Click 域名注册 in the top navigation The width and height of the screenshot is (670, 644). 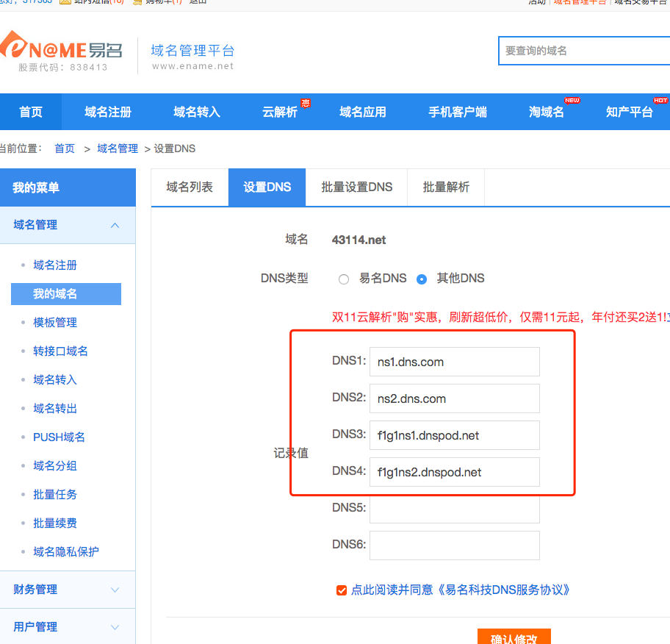click(x=108, y=112)
